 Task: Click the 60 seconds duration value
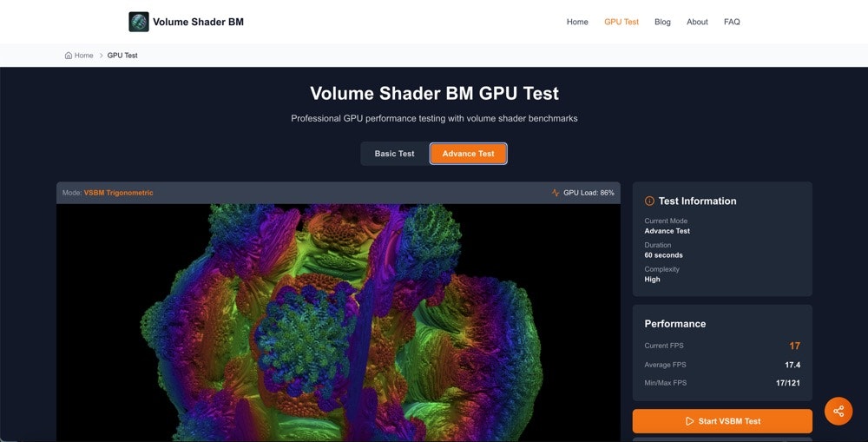[663, 255]
